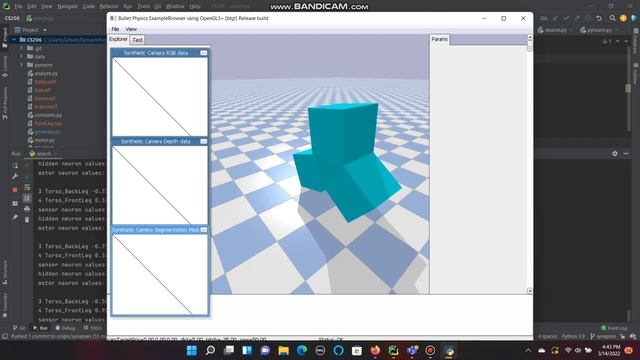Screen dimensions: 640x360
Task: Hide the PyCharm Run panel with minus icon
Action: tap(626, 153)
